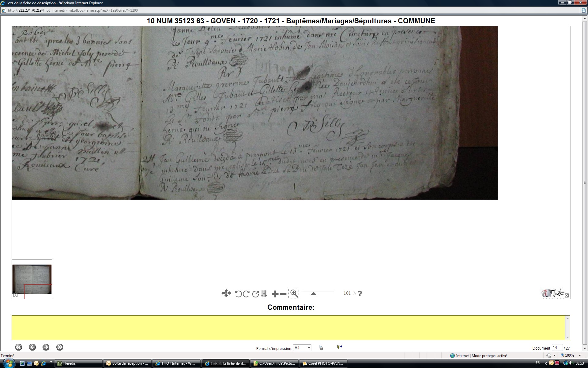Rotate image clockwise
Image resolution: width=588 pixels, height=368 pixels.
point(246,294)
